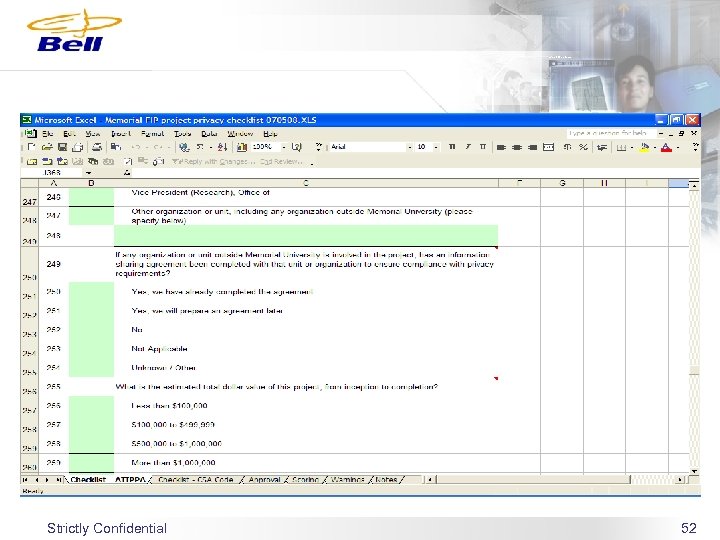Open the AutoSum dropdown arrow

(211, 147)
